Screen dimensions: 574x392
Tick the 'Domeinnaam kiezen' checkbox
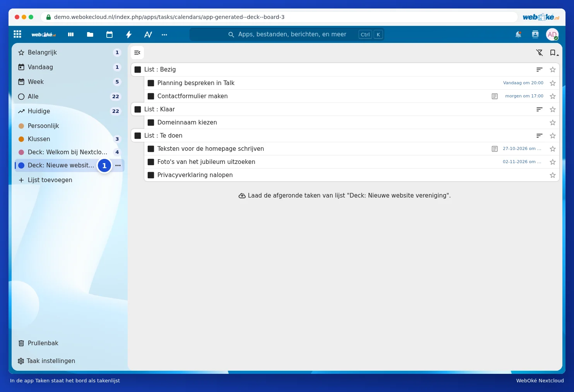[x=151, y=123]
